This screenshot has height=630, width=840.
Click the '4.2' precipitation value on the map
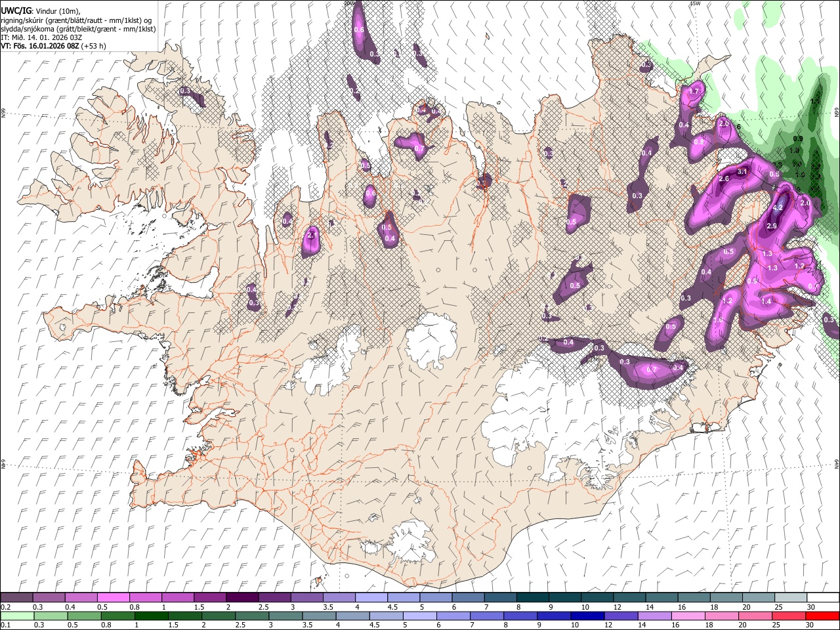[778, 207]
